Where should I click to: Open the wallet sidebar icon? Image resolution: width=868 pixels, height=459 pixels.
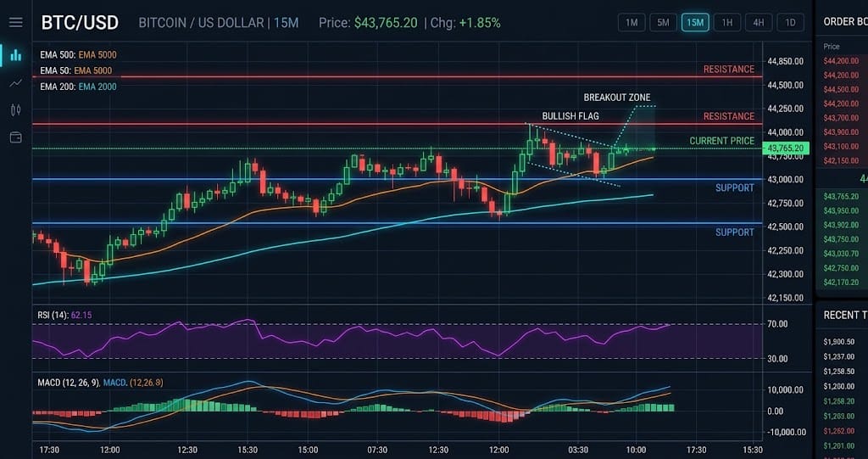tap(16, 137)
